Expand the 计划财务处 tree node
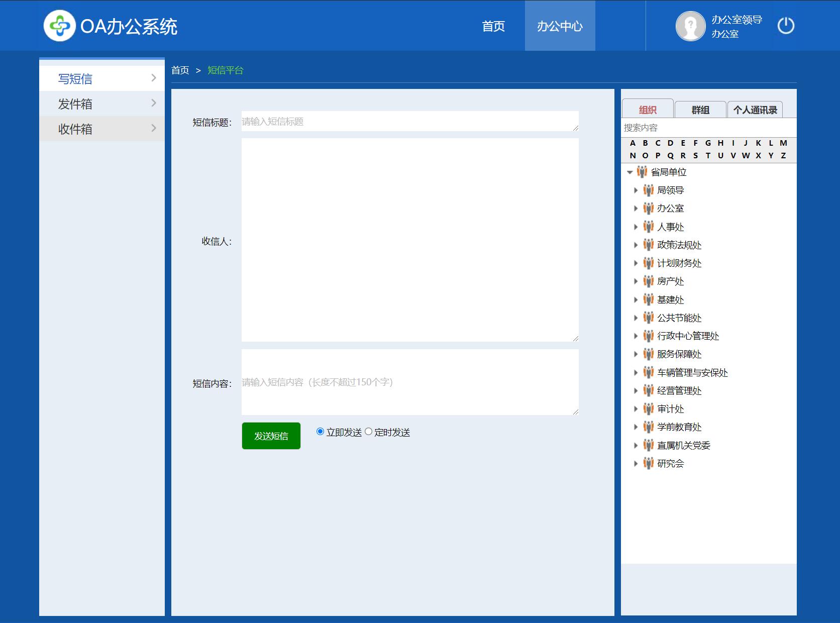840x623 pixels. [x=636, y=263]
